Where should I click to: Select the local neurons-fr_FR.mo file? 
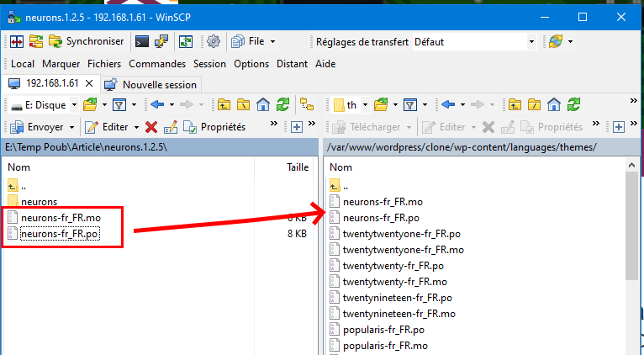coord(61,218)
